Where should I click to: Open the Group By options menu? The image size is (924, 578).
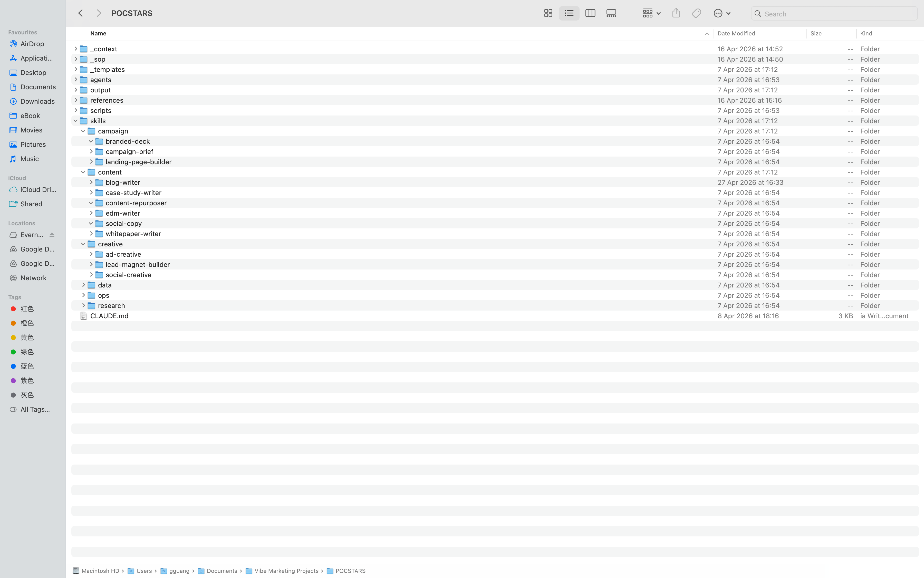click(x=651, y=13)
